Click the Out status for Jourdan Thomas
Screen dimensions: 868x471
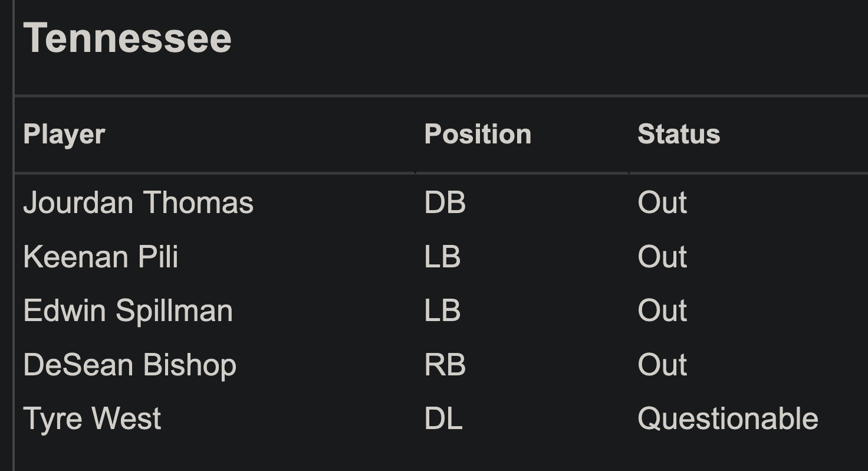[x=662, y=202]
